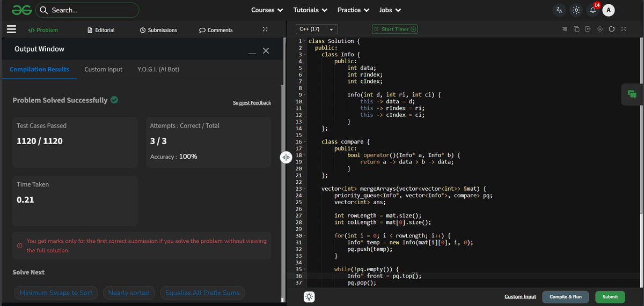Click the green Submit button
Viewport: 644px width, 306px height.
click(610, 296)
